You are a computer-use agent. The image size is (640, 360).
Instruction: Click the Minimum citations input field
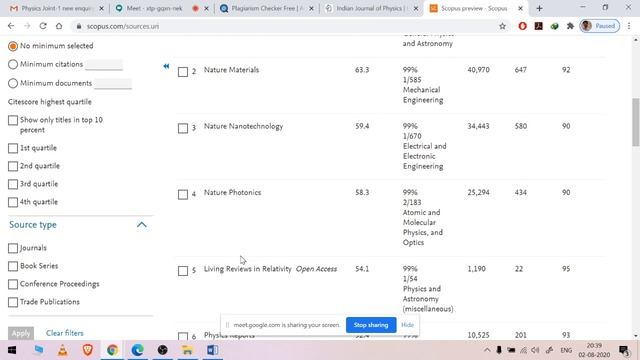[104, 64]
